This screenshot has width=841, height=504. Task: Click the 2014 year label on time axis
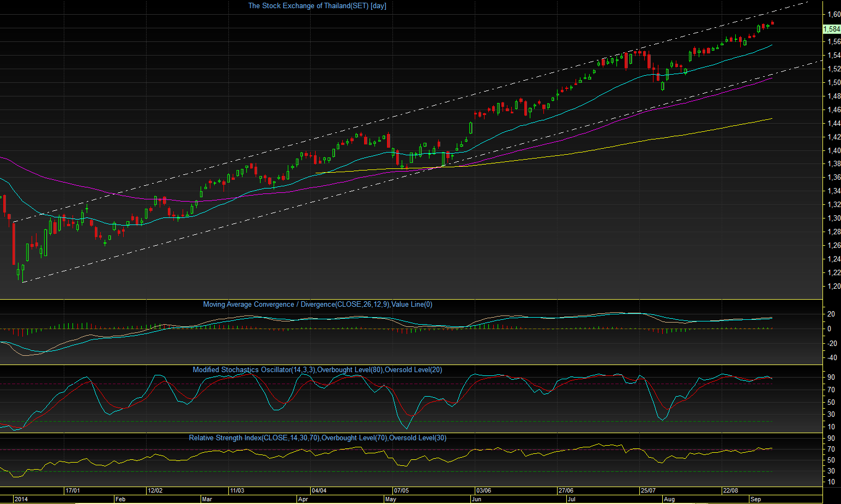coord(21,500)
